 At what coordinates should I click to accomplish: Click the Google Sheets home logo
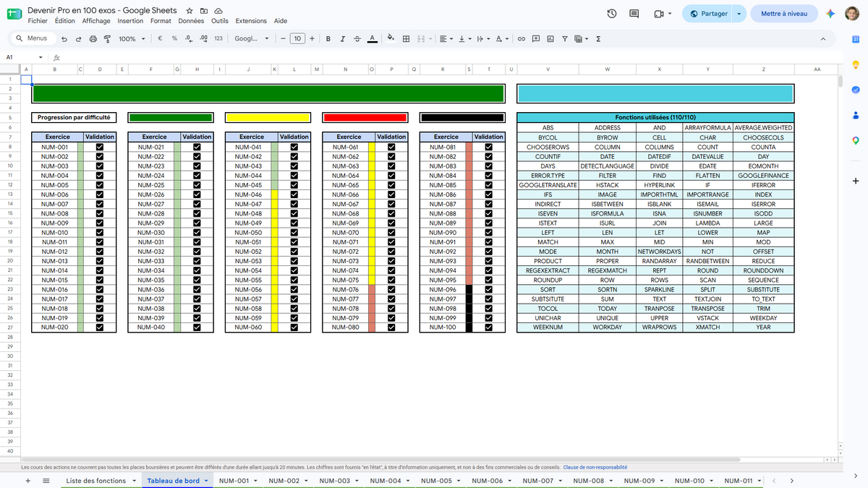click(14, 14)
